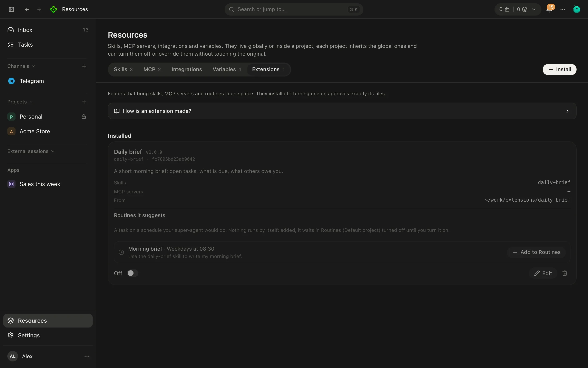Switch to the Integrations tab
This screenshot has width=588, height=368.
click(x=187, y=69)
